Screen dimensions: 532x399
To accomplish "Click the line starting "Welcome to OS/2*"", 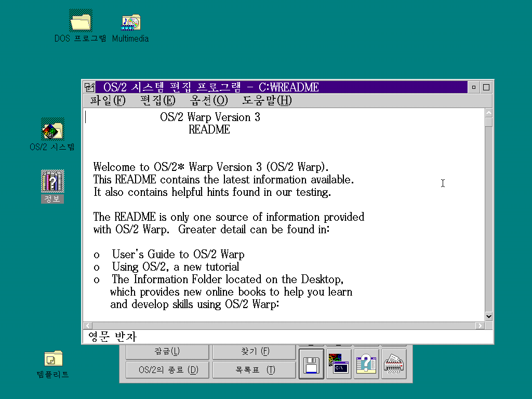I will click(x=211, y=167).
